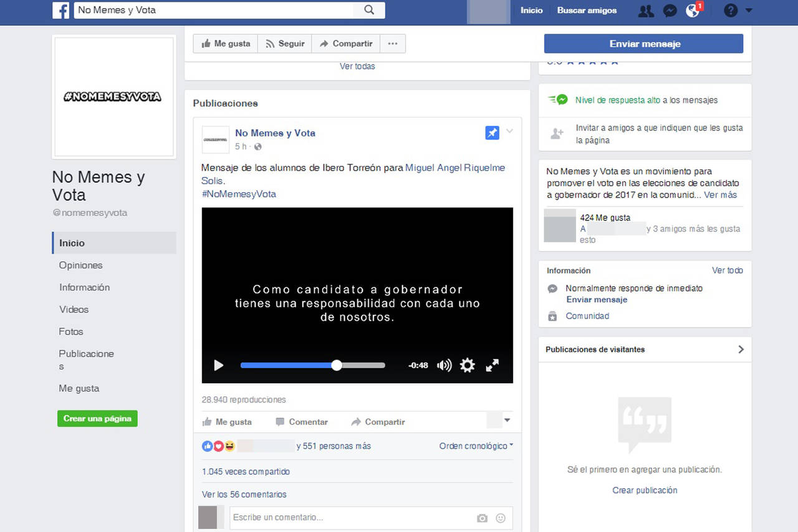Toggle video volume speaker icon
The height and width of the screenshot is (532, 798).
click(x=444, y=365)
